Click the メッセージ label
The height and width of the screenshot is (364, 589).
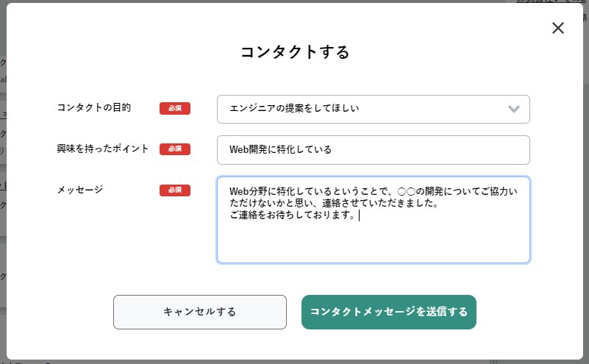point(80,190)
